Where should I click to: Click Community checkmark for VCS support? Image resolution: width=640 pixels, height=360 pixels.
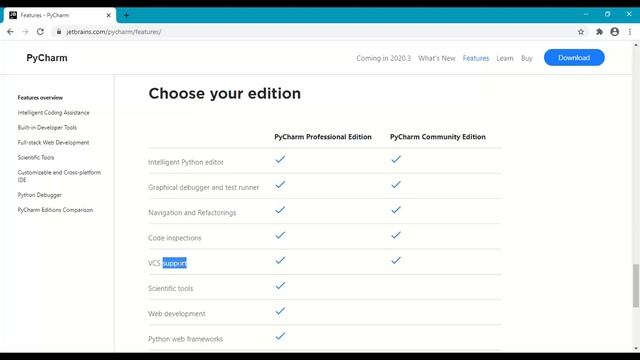(396, 260)
